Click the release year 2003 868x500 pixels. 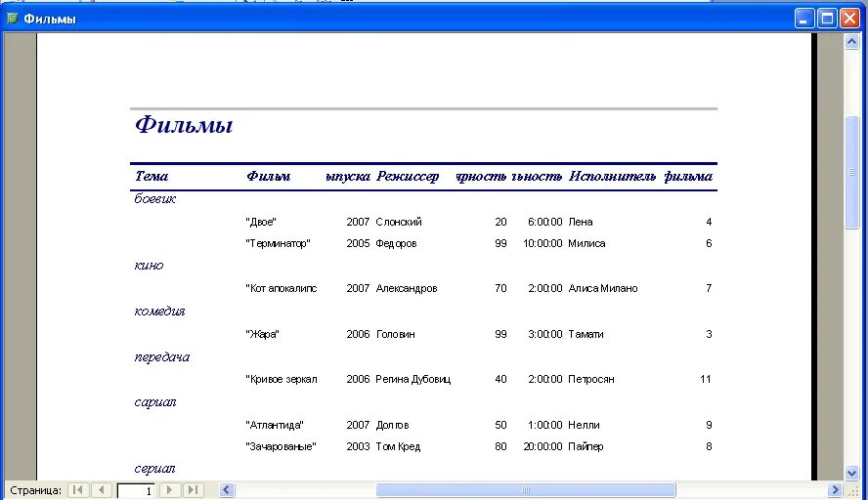pos(358,447)
